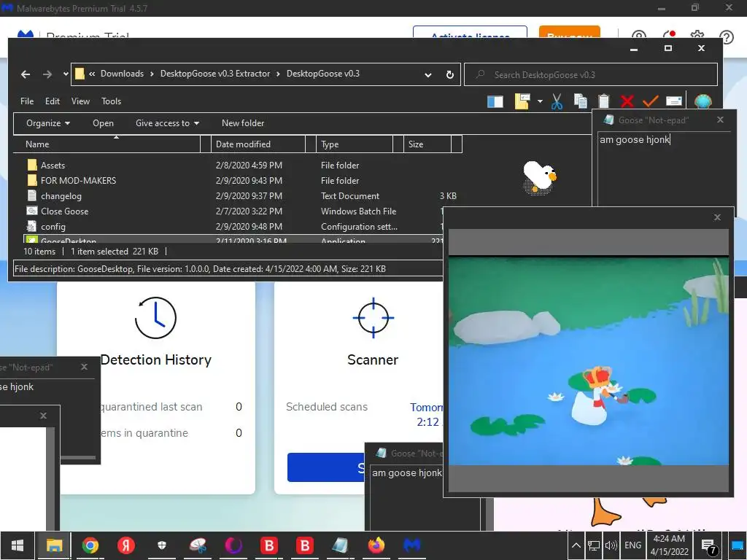Launch Google Chrome from the taskbar

click(x=90, y=545)
